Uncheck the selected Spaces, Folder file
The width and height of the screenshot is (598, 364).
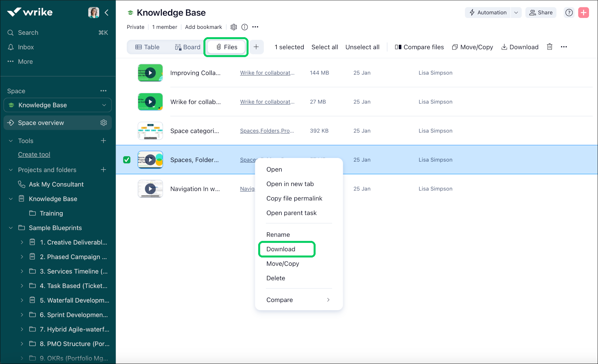coord(127,160)
